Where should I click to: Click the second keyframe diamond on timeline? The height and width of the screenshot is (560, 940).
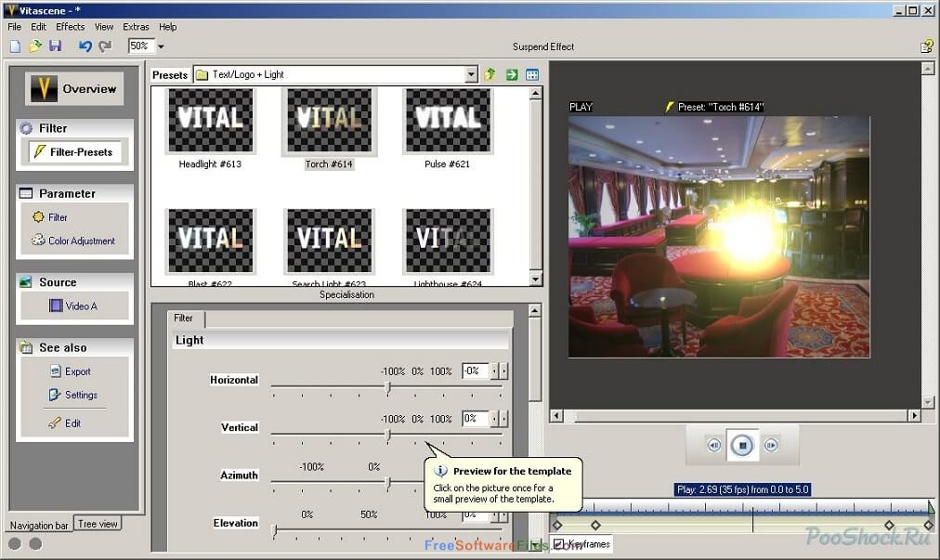[595, 526]
